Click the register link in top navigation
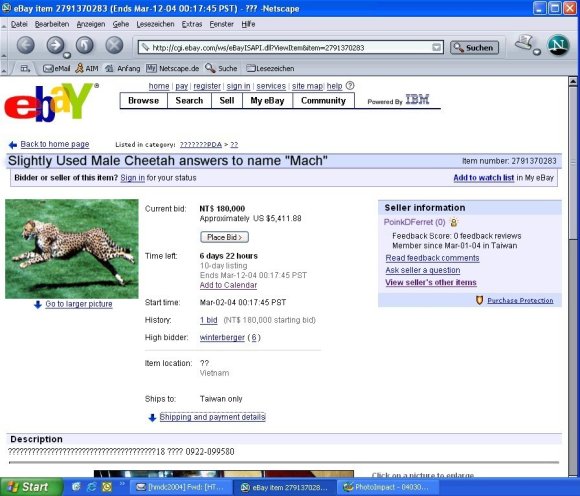The image size is (580, 496). pyautogui.click(x=207, y=86)
